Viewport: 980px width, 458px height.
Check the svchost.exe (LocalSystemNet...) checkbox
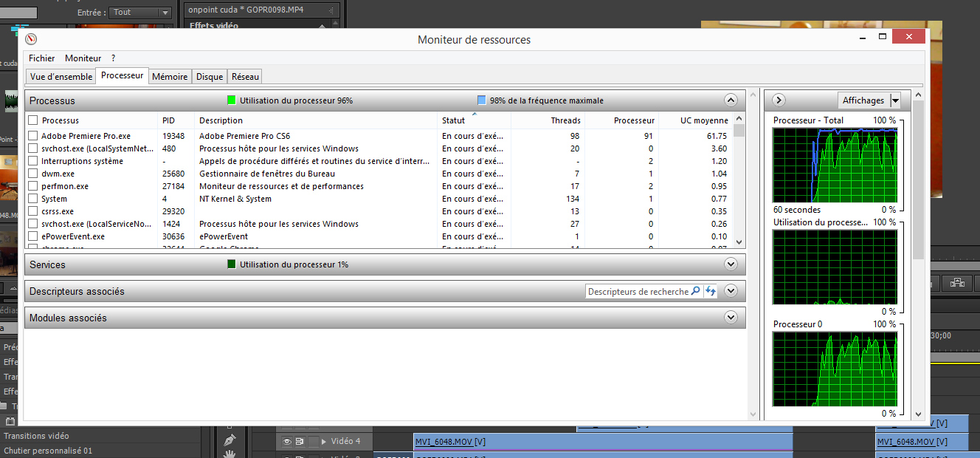32,148
